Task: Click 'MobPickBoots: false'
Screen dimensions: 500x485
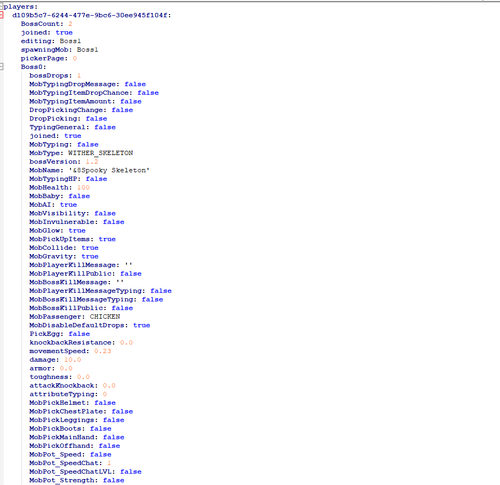Action: coord(70,429)
